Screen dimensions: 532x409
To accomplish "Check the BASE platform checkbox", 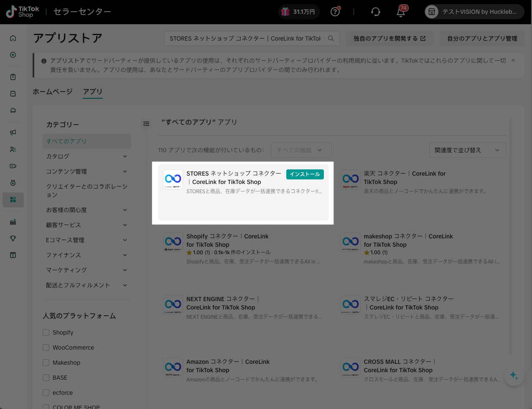I will coord(46,378).
